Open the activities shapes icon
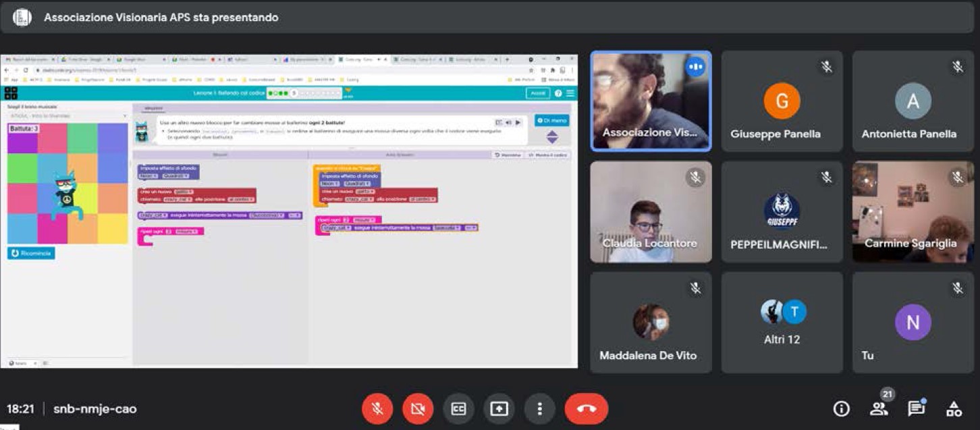The width and height of the screenshot is (980, 430). [954, 408]
